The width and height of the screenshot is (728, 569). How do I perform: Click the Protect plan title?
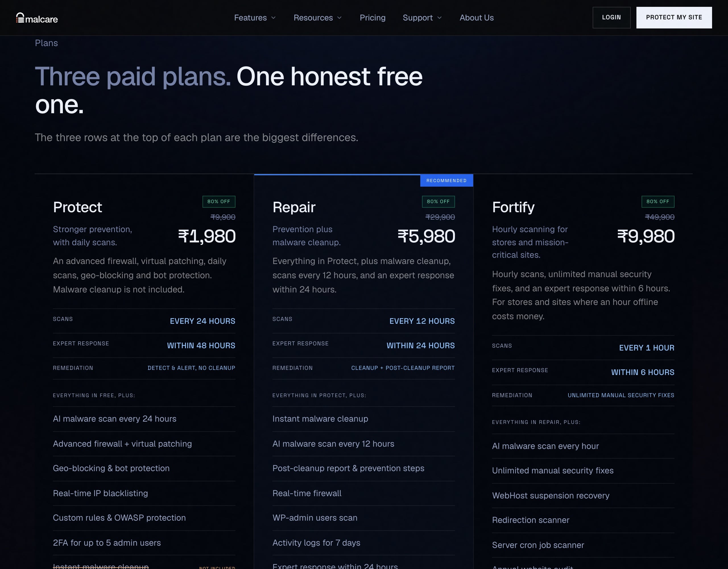point(77,207)
